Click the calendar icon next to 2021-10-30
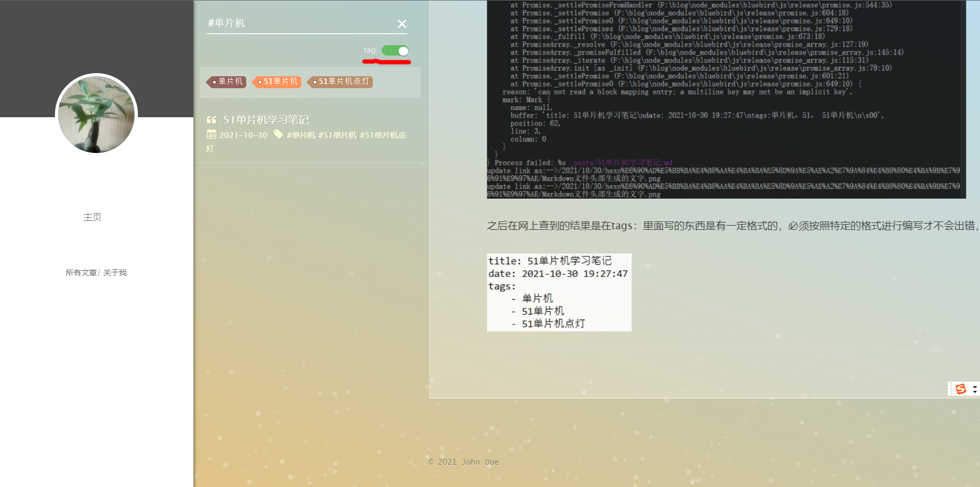Viewport: 980px width, 487px height. (211, 135)
